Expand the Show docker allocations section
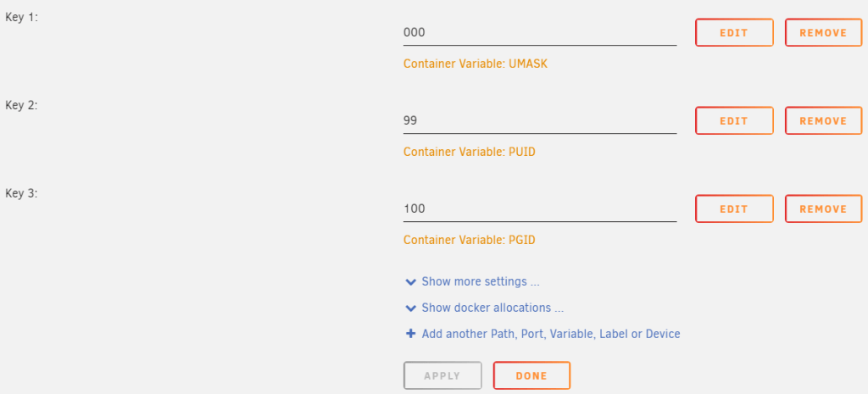Screen dimensions: 868x394 [x=492, y=308]
